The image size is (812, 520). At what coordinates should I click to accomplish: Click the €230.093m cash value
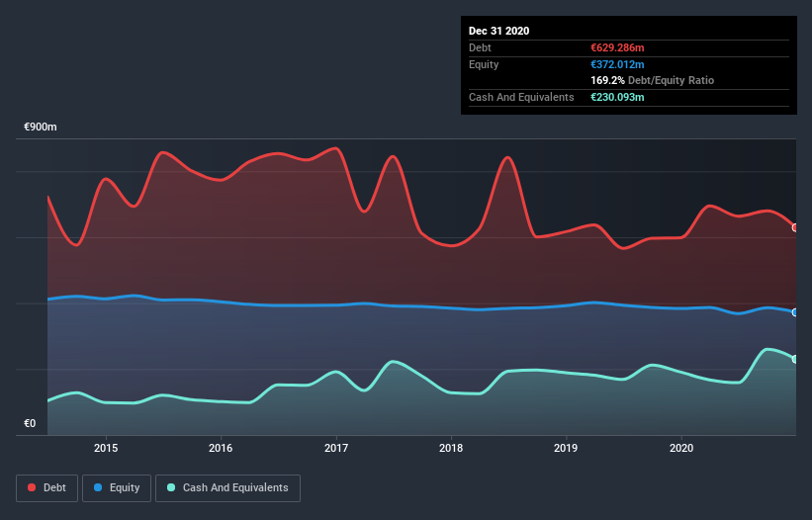coord(617,97)
